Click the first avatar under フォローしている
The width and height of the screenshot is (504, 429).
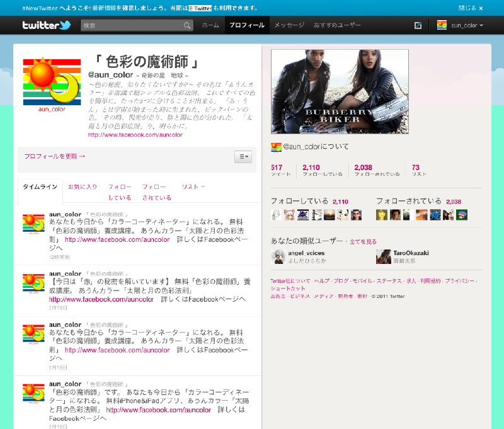click(277, 215)
